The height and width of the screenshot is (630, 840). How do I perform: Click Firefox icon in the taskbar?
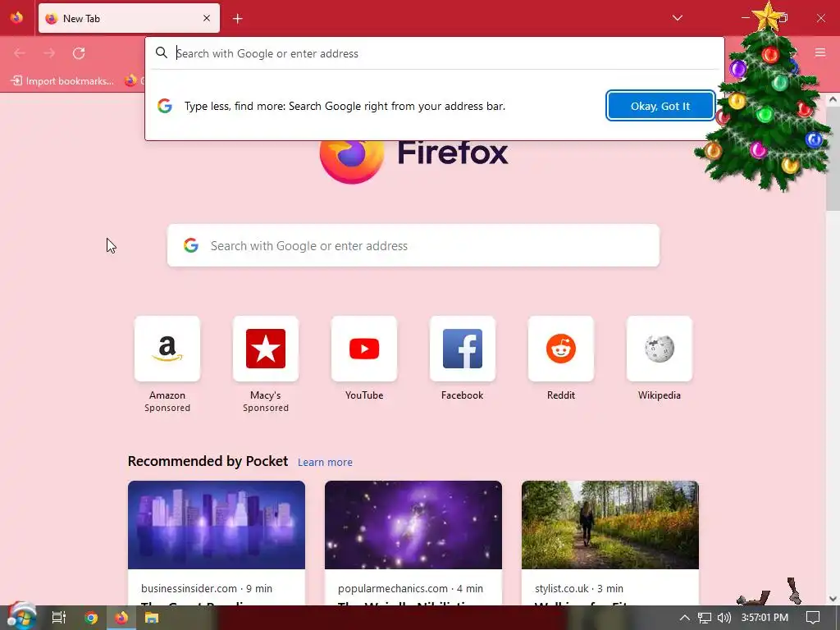pos(121,618)
